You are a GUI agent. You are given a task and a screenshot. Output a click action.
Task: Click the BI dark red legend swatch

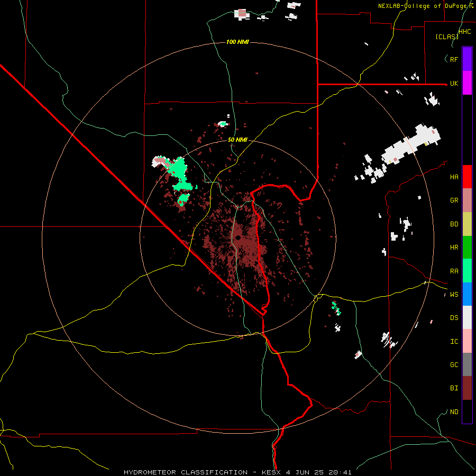point(467,388)
